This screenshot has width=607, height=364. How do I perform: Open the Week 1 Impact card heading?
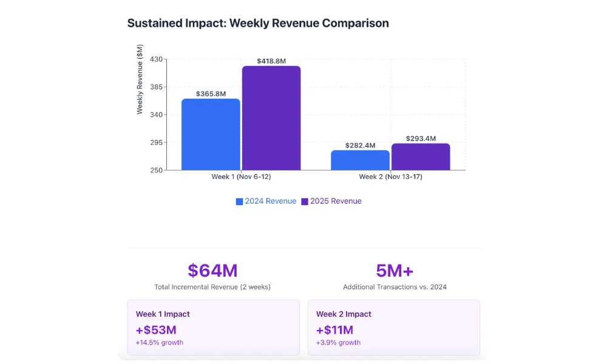coord(163,314)
